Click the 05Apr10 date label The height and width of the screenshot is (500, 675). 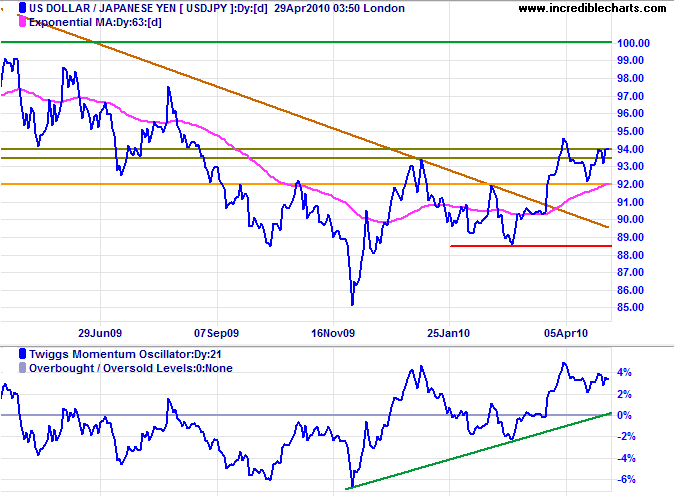(566, 333)
